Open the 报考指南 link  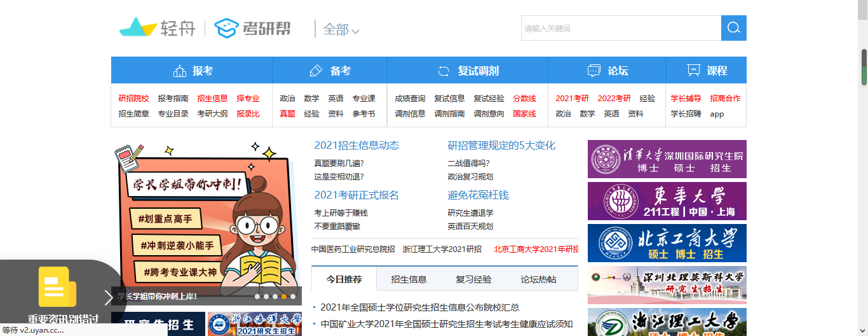tap(173, 99)
